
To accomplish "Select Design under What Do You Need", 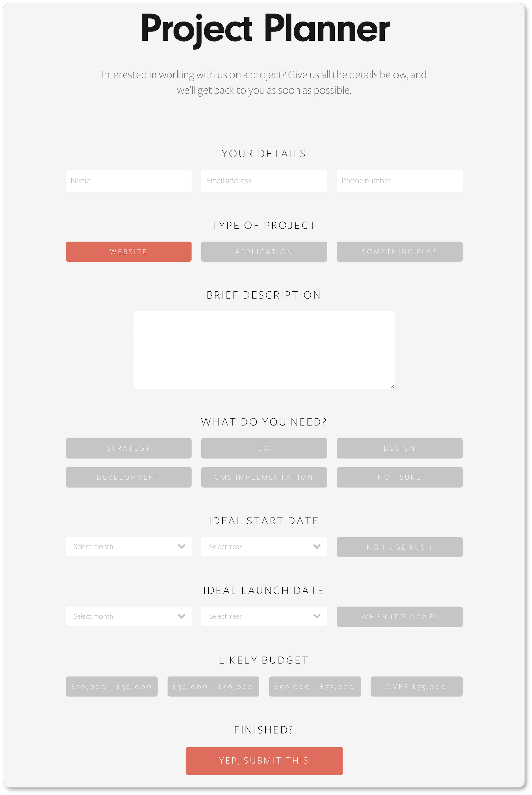I will (x=399, y=448).
